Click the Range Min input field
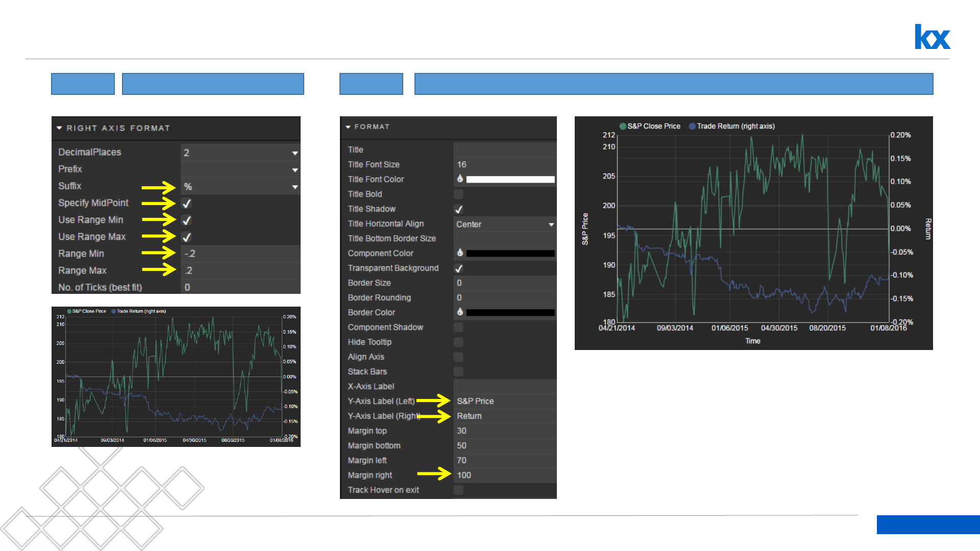 tap(240, 254)
